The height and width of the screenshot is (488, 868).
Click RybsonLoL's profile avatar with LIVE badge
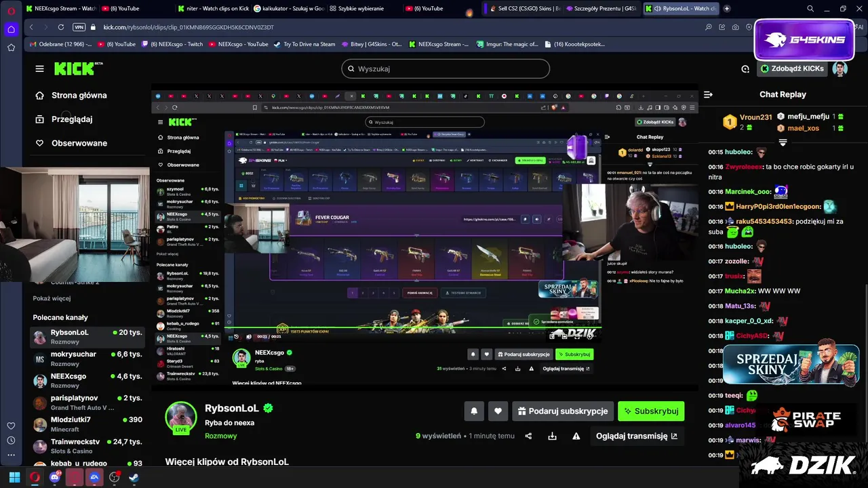point(180,417)
